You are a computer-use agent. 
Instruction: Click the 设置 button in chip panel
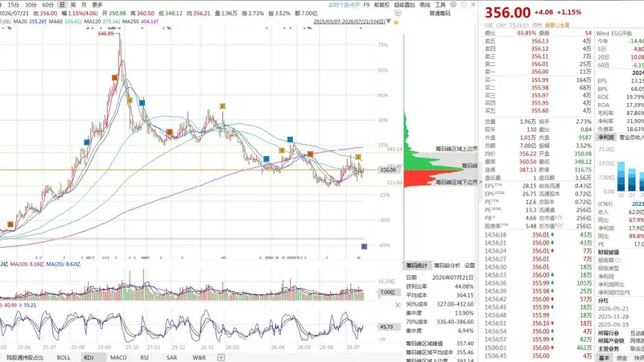pos(469,265)
